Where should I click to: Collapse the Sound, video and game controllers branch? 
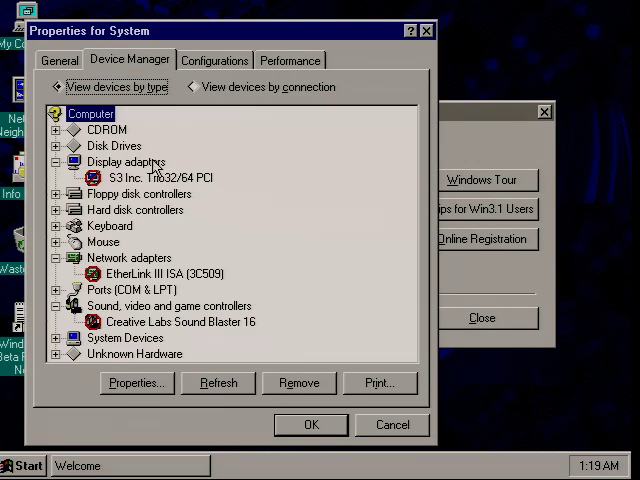tap(56, 306)
